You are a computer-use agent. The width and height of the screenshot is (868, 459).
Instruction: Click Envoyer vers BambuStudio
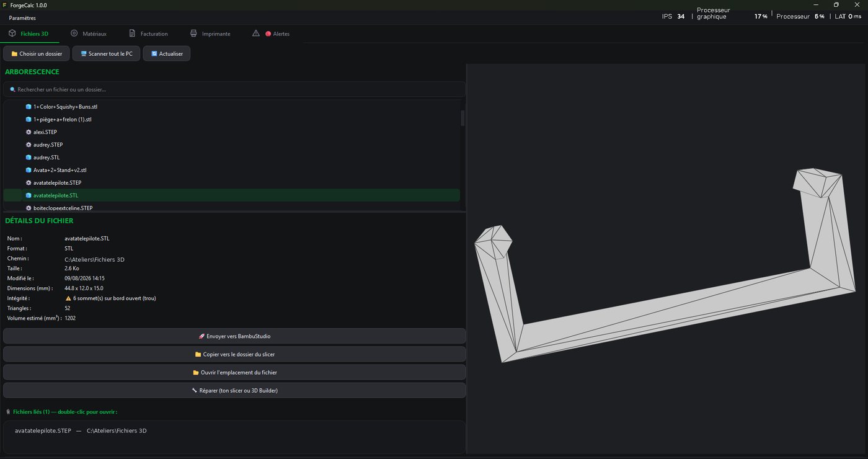pyautogui.click(x=234, y=336)
